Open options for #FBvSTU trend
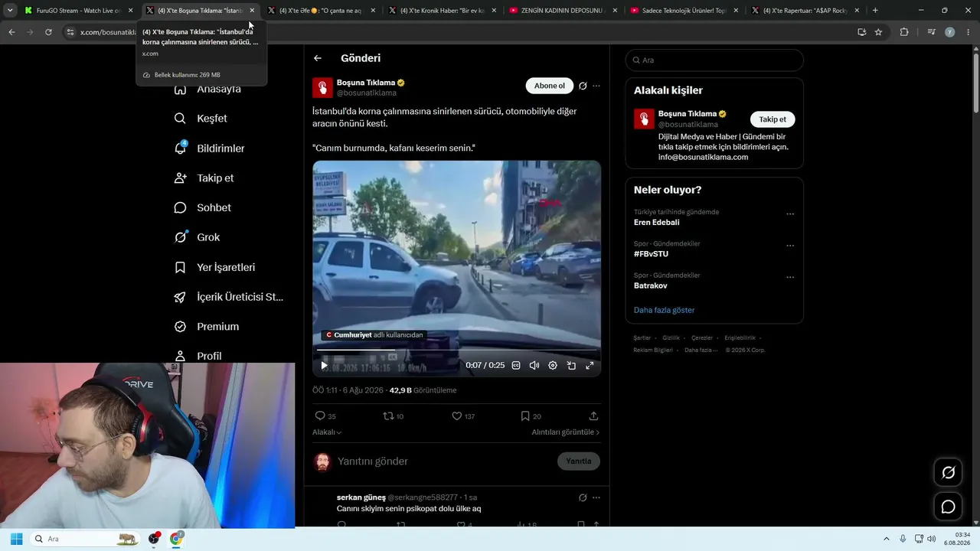This screenshot has width=980, height=551. (x=790, y=245)
